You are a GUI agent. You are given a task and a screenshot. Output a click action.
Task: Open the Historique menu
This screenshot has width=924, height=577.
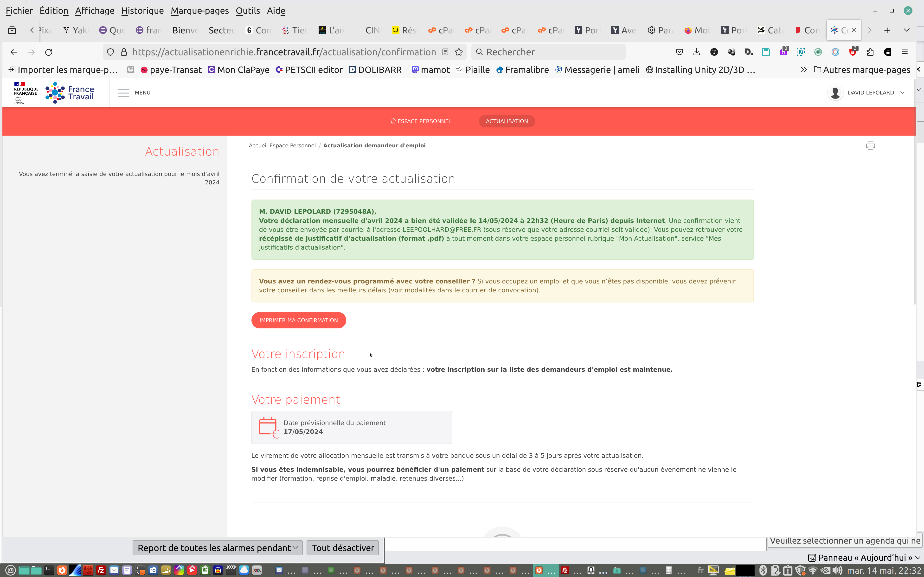[x=142, y=11]
